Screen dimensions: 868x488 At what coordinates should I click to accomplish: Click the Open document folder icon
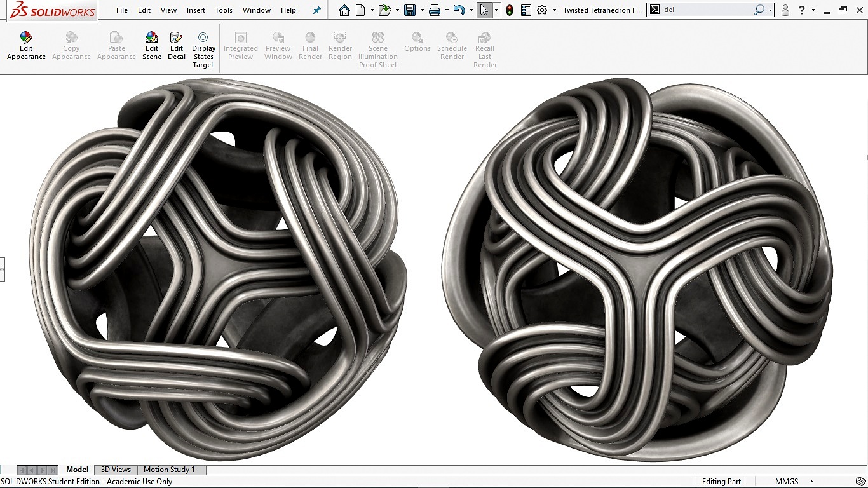click(384, 10)
